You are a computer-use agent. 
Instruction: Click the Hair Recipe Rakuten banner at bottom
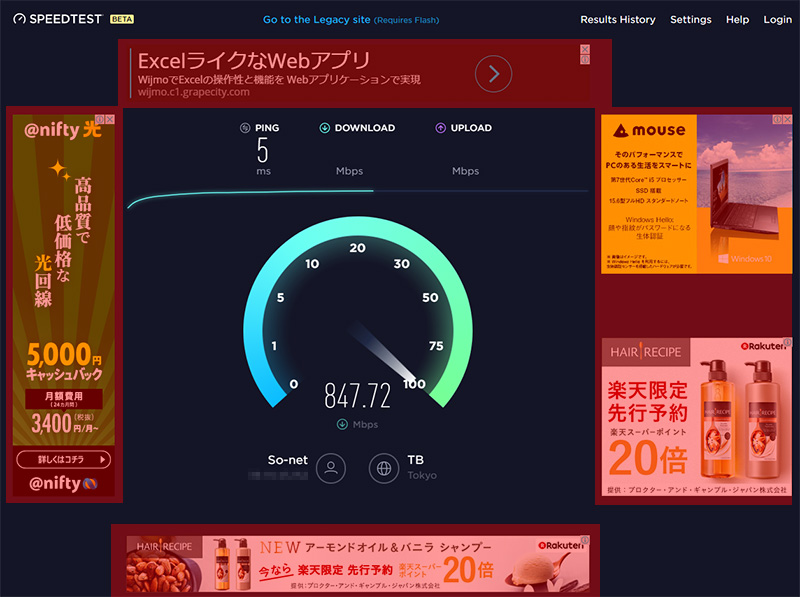pyautogui.click(x=355, y=562)
